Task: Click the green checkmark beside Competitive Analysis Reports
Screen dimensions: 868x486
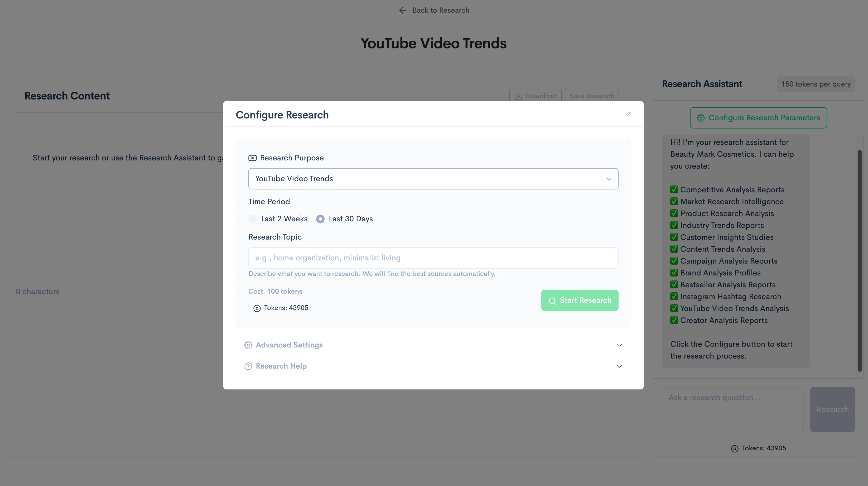Action: [674, 189]
